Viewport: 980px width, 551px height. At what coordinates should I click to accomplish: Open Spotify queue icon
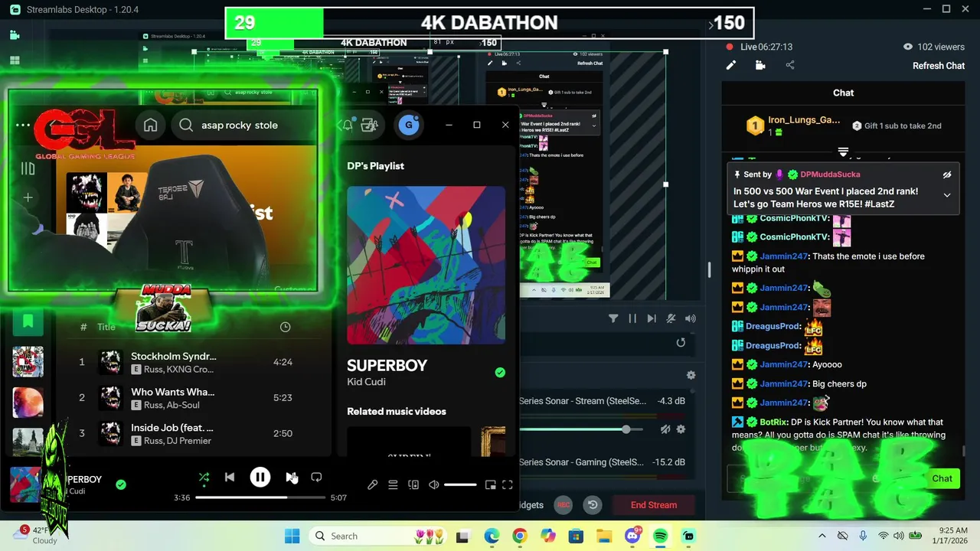click(x=393, y=484)
